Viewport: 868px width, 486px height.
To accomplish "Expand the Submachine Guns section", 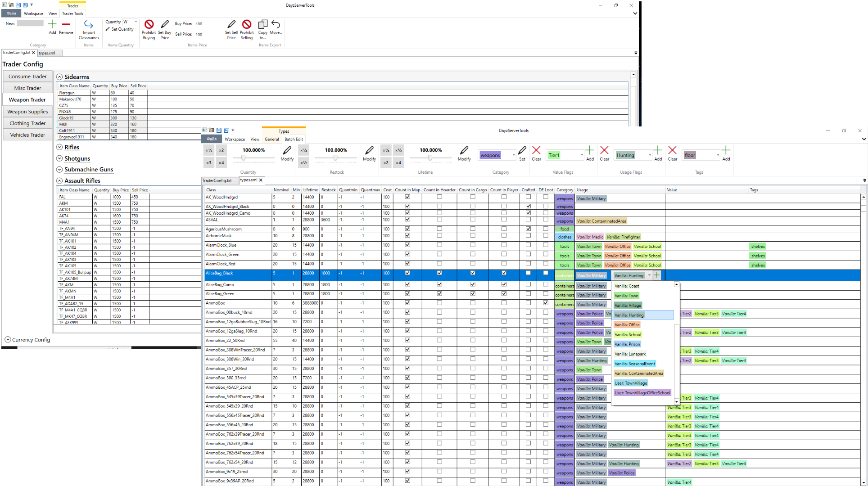I will tap(59, 170).
